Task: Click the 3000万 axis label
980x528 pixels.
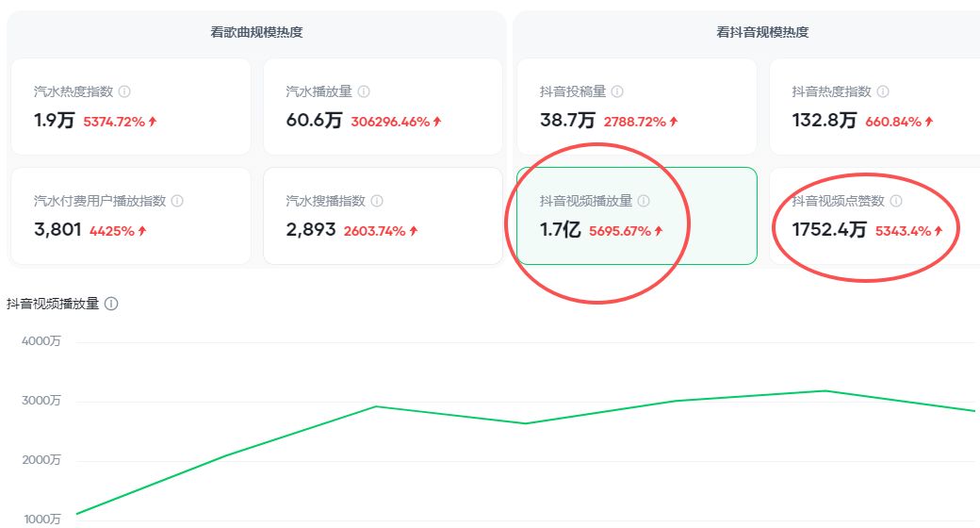Action: coord(41,401)
